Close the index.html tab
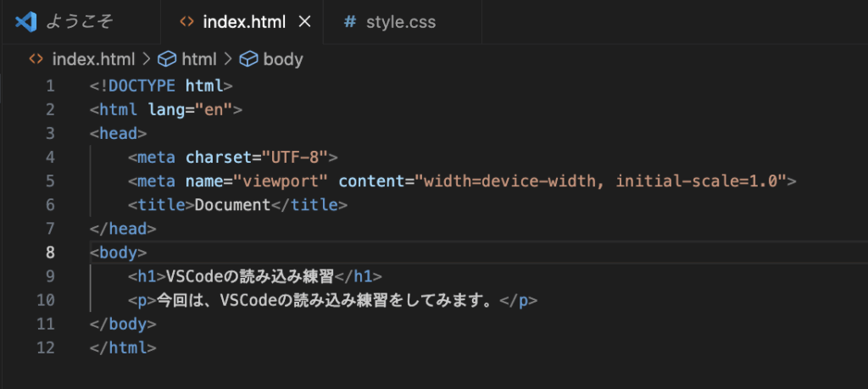The height and width of the screenshot is (389, 868). coord(304,22)
